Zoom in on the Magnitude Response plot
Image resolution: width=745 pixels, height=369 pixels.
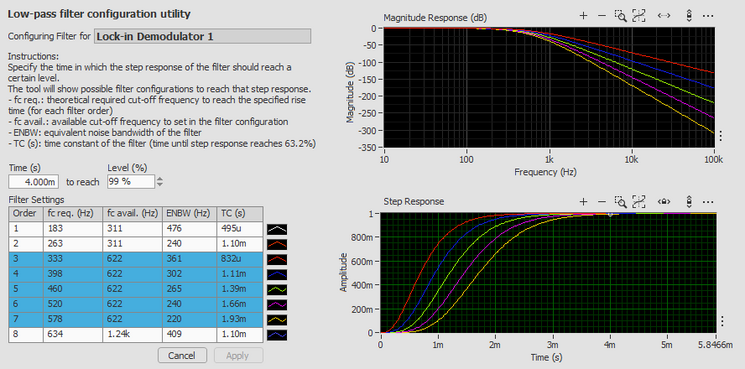click(583, 16)
